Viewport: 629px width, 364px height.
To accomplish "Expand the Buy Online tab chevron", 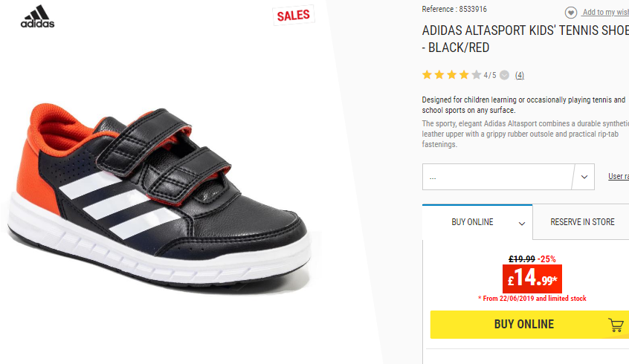I will coord(522,224).
